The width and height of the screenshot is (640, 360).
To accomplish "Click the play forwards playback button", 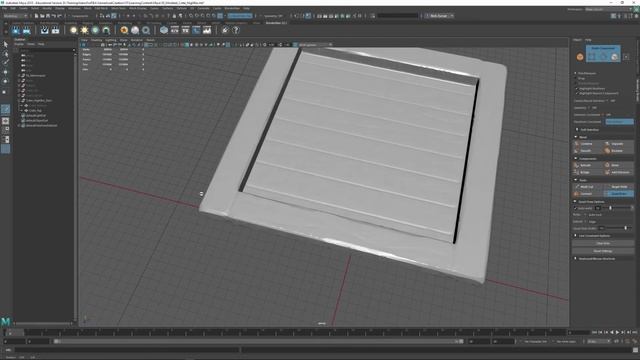I will 617,333.
